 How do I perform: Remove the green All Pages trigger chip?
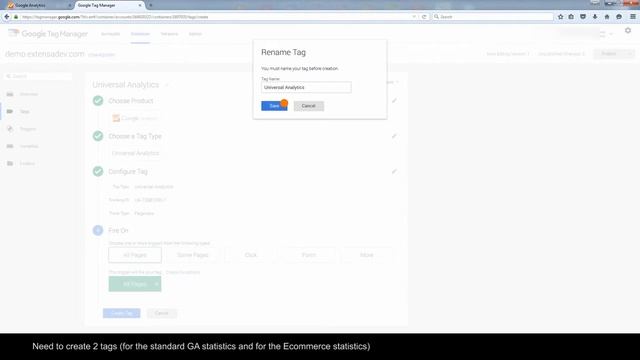156,284
